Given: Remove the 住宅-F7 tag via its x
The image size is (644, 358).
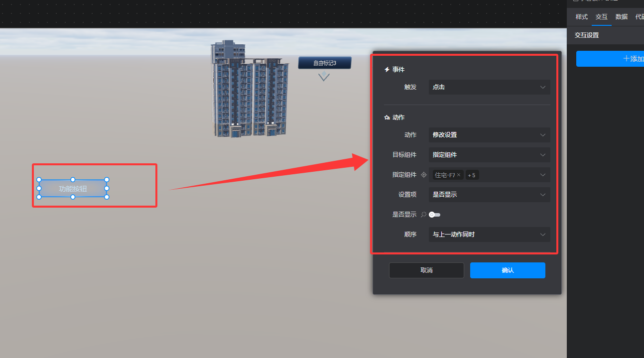Looking at the screenshot, I should (x=459, y=175).
